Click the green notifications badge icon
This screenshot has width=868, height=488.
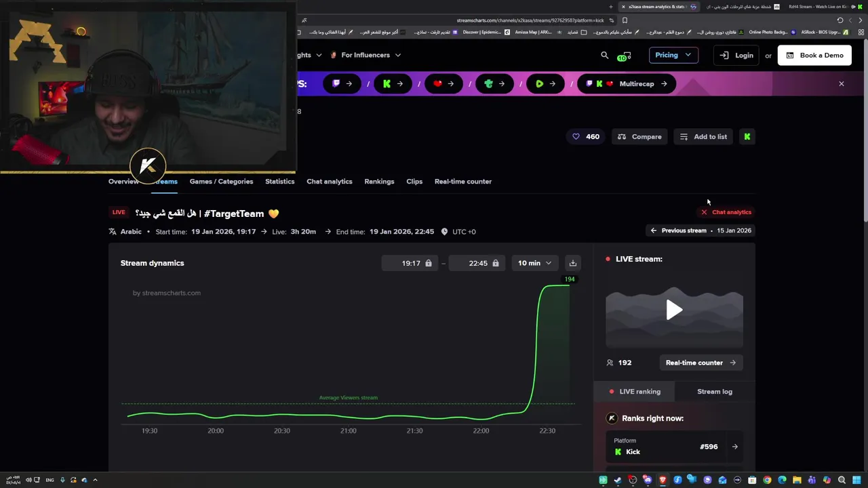[x=625, y=56]
